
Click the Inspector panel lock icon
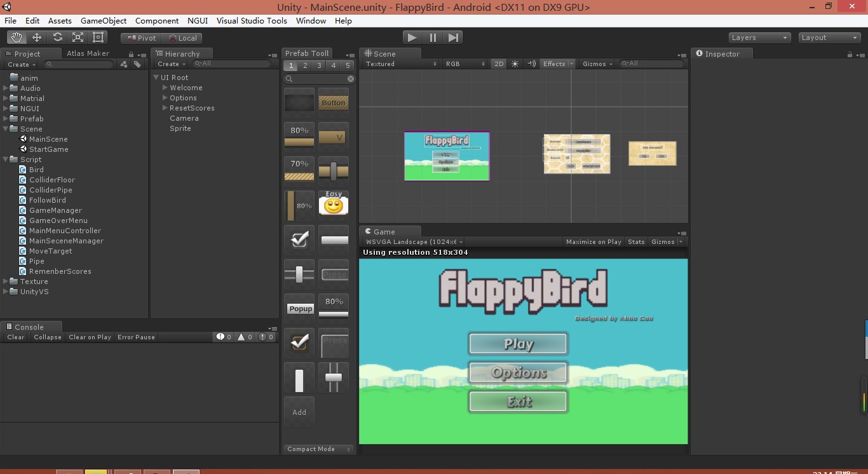[x=850, y=55]
